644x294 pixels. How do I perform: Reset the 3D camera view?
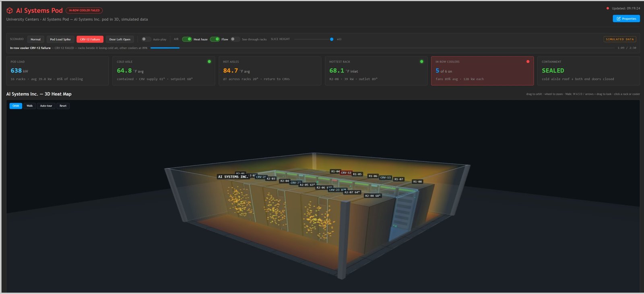[x=63, y=106]
